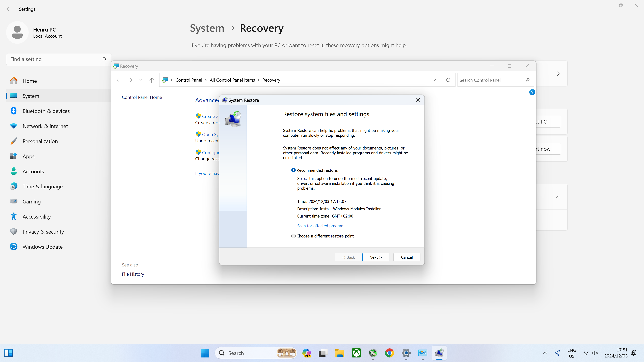Open File Explorer from the taskbar
Viewport: 644px width, 362px height.
(x=339, y=353)
